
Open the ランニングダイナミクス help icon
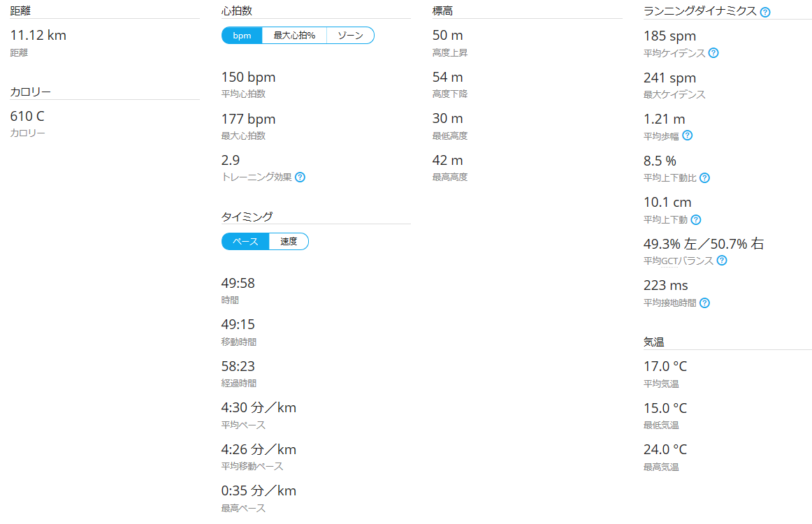click(764, 12)
